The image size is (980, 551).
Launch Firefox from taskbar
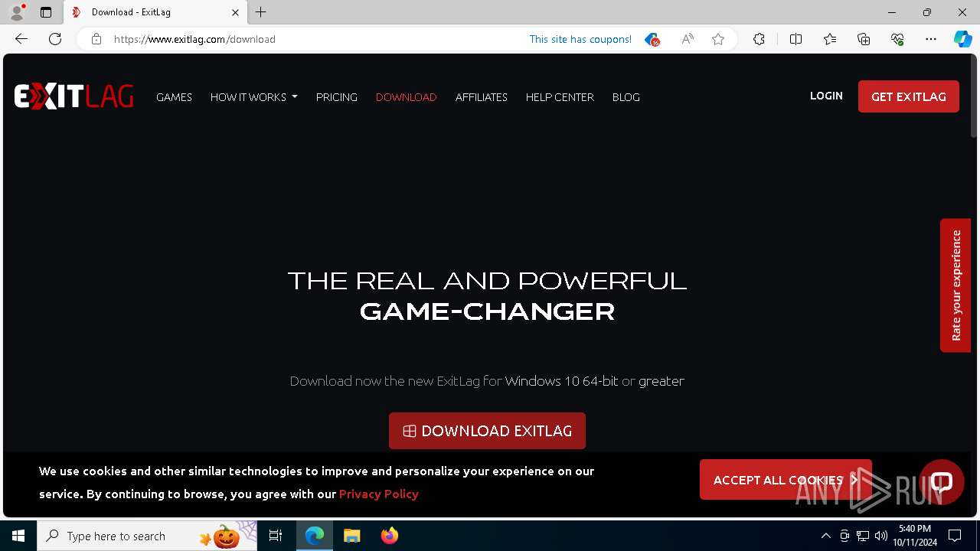389,536
